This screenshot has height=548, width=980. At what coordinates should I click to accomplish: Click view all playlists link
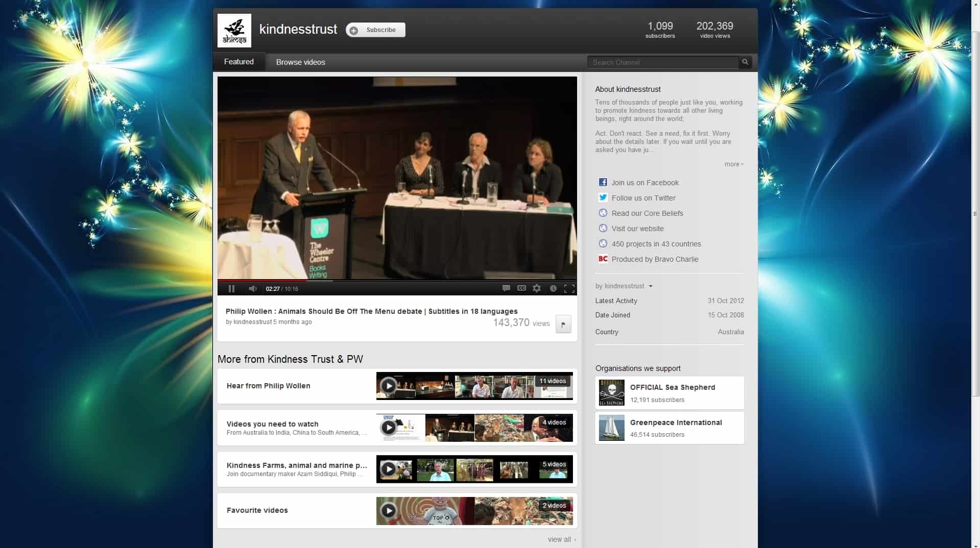tap(562, 539)
